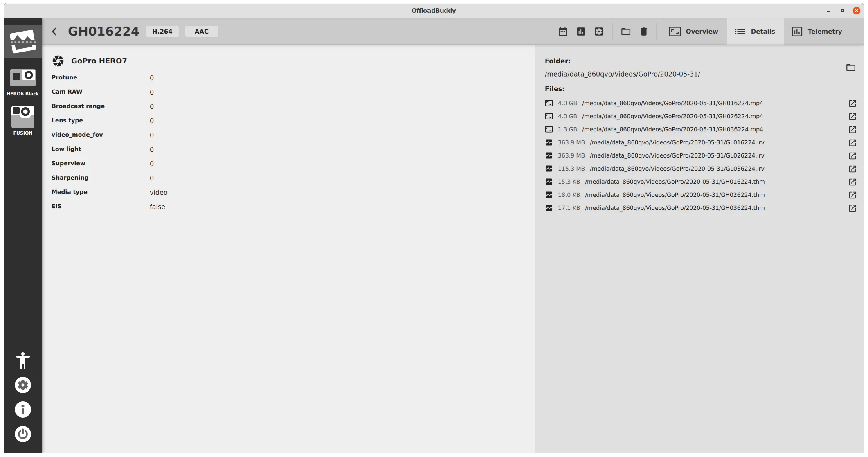Open shot folder via header folder icon

point(626,32)
